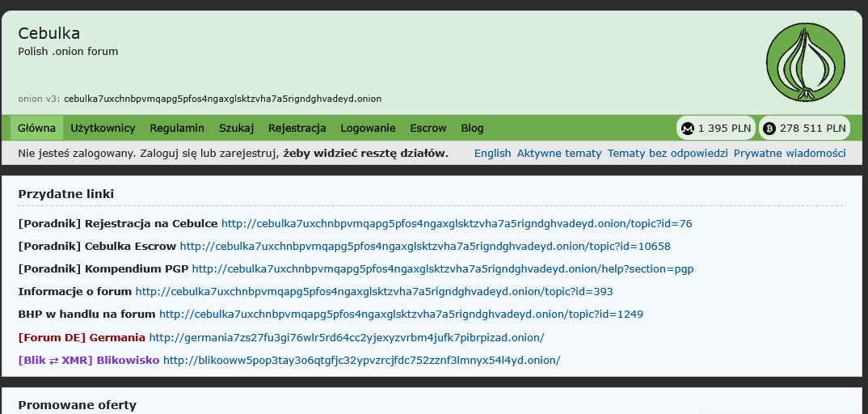Open the Kompendium PGP help link
Image resolution: width=868 pixels, height=414 pixels.
coord(442,269)
